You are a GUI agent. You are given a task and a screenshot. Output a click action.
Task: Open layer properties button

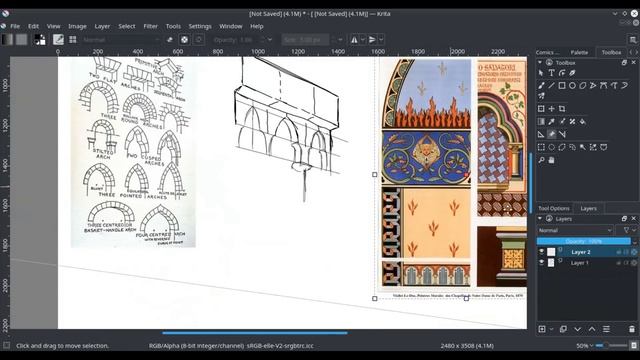click(x=607, y=329)
